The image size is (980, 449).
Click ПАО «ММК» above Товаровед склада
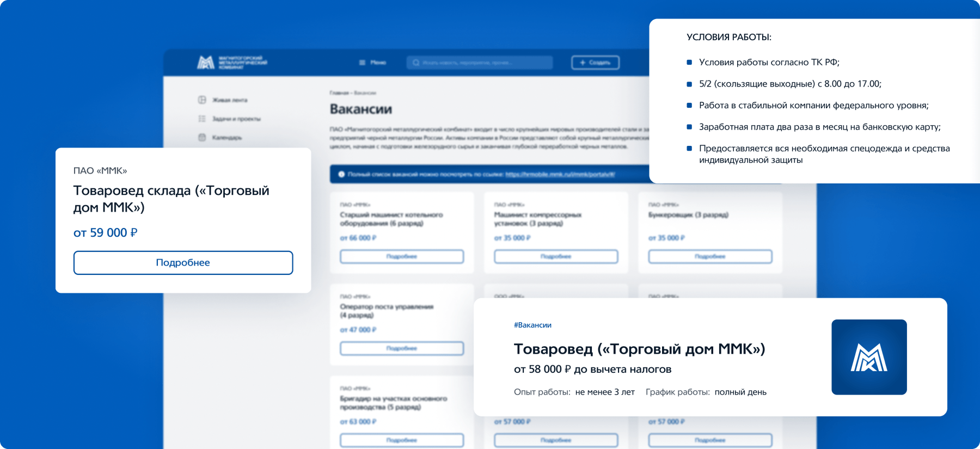(x=100, y=171)
